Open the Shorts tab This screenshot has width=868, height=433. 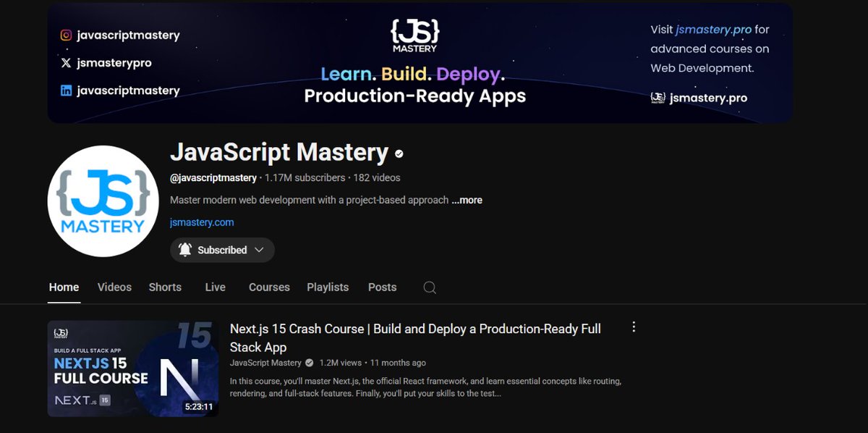[165, 287]
